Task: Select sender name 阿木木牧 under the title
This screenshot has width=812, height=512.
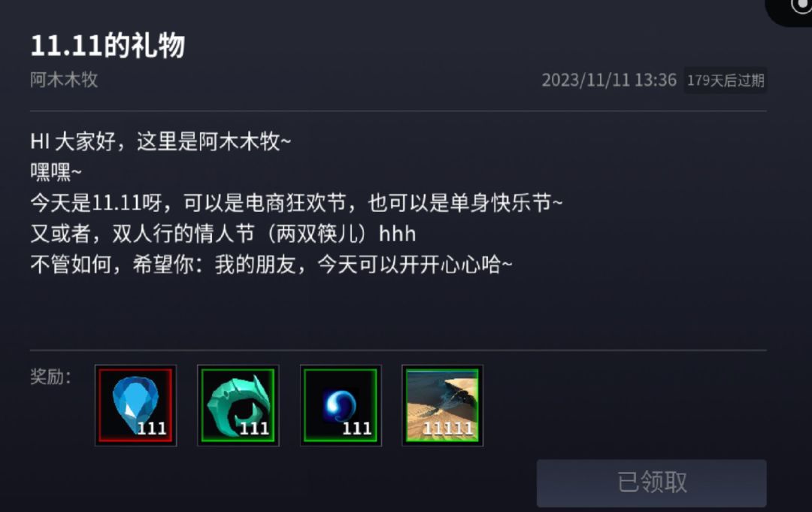Action: (64, 80)
